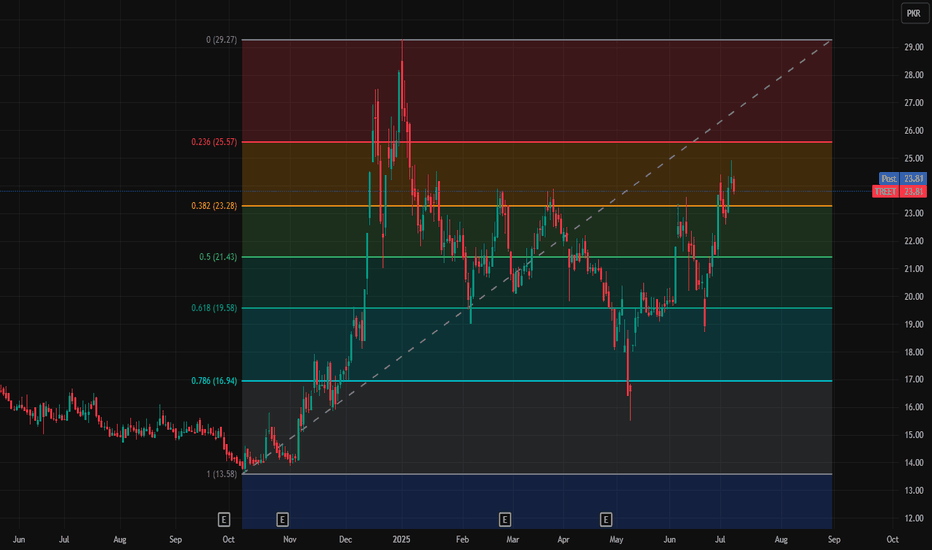Click the 21.00 price axis label

914,269
